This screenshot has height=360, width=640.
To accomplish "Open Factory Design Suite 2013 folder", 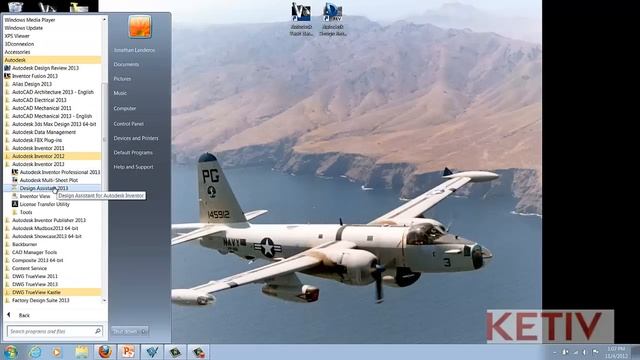I will pyautogui.click(x=40, y=300).
